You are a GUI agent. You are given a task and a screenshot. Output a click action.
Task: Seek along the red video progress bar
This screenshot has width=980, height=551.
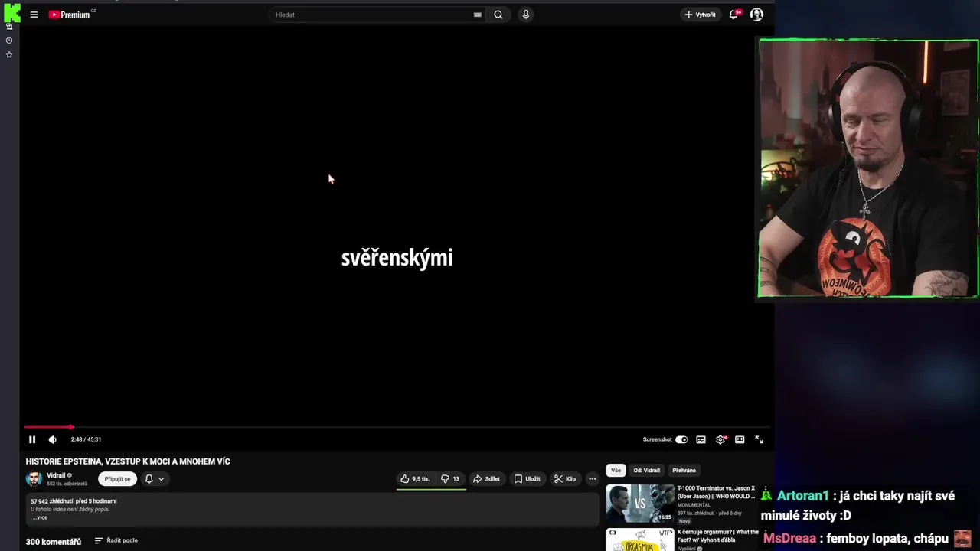pyautogui.click(x=397, y=427)
